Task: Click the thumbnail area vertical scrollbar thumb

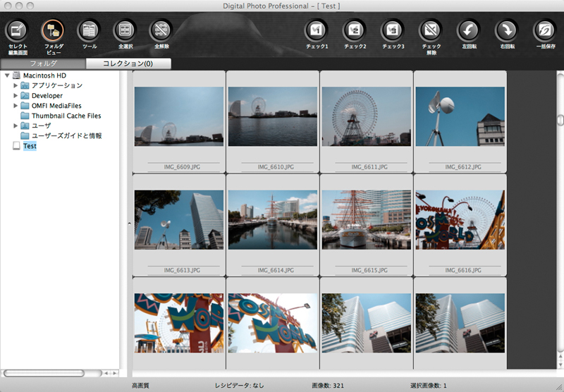Action: [x=560, y=120]
